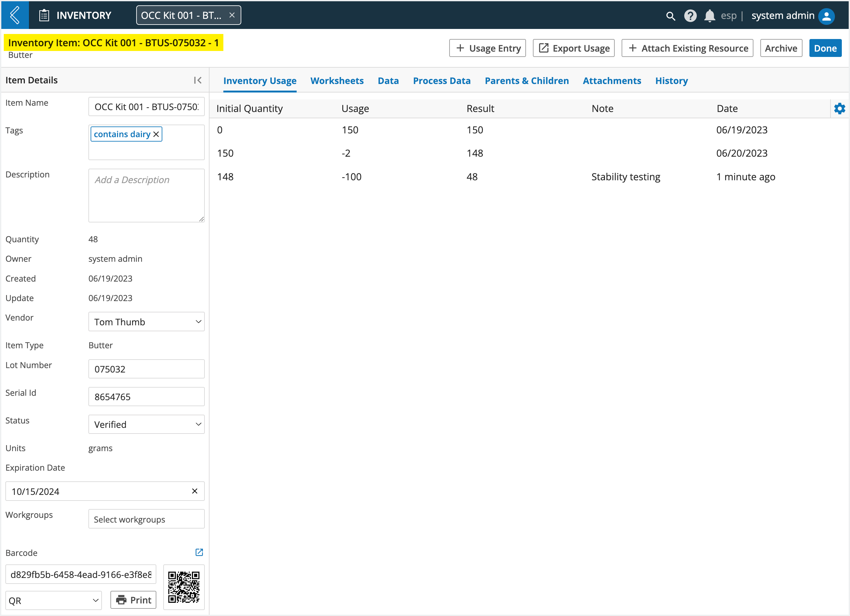Viewport: 850px width, 616px height.
Task: Remove the contains dairy tag
Action: [x=156, y=134]
